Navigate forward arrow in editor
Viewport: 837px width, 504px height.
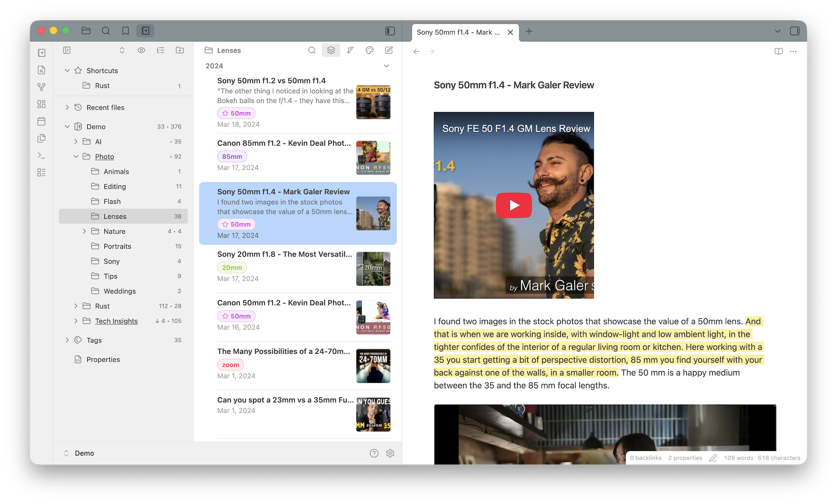(x=432, y=52)
